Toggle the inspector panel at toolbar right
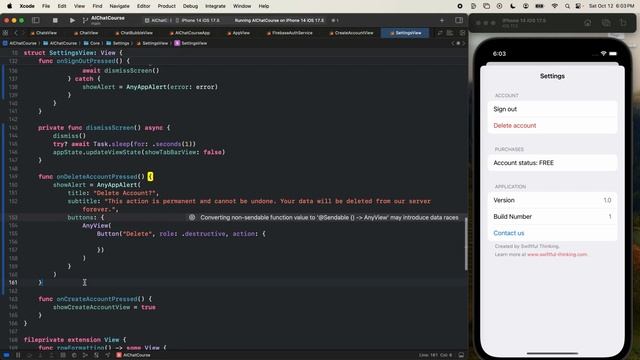The width and height of the screenshot is (640, 360). click(x=459, y=20)
